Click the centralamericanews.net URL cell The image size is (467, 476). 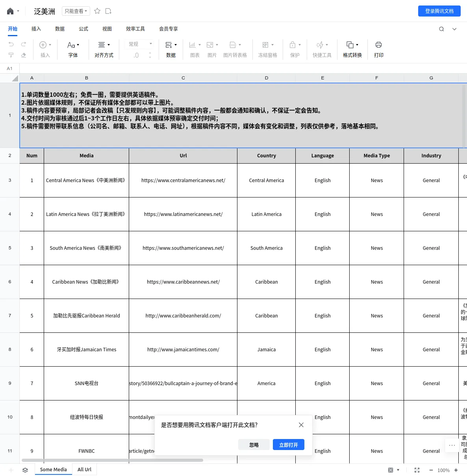pyautogui.click(x=183, y=181)
